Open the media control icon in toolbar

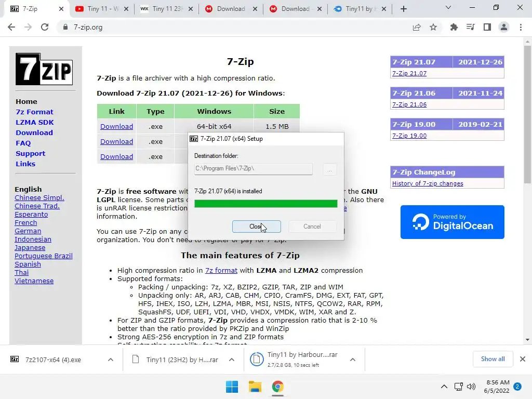pos(470,27)
